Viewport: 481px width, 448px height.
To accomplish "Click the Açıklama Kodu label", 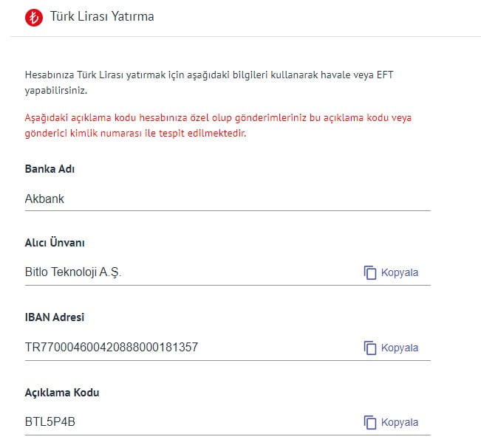I will pyautogui.click(x=62, y=393).
